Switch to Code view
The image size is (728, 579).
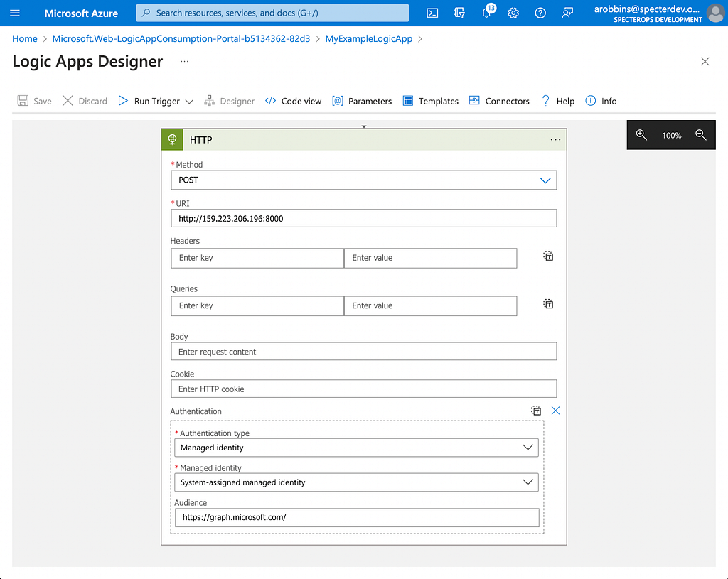[293, 101]
